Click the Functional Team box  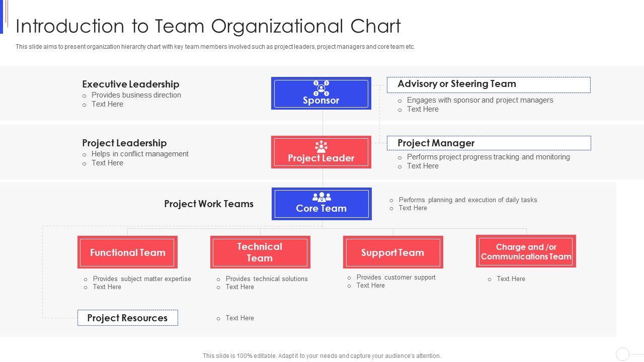pos(127,252)
